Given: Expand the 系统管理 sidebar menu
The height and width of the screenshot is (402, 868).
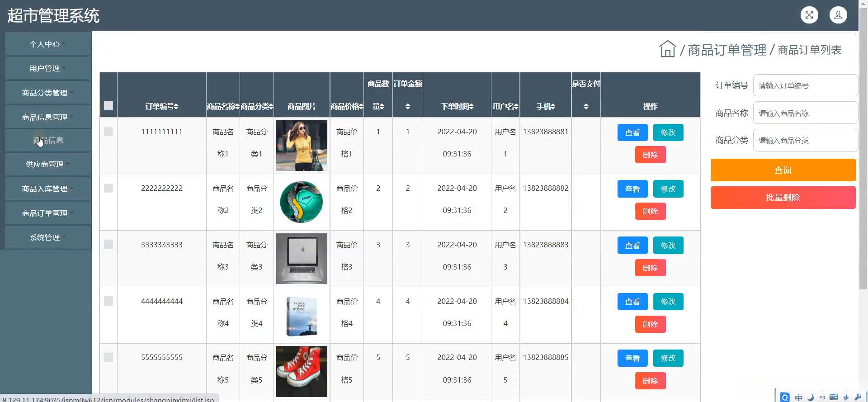Looking at the screenshot, I should (48, 237).
